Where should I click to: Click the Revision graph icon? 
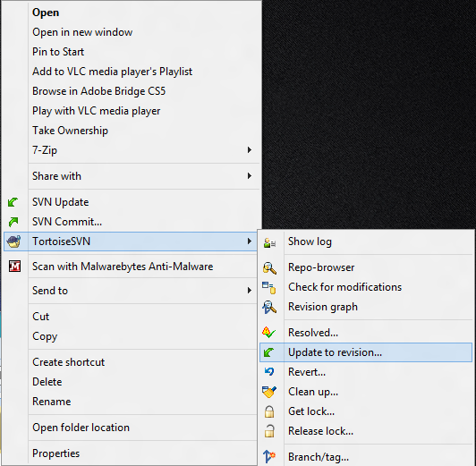click(x=269, y=307)
